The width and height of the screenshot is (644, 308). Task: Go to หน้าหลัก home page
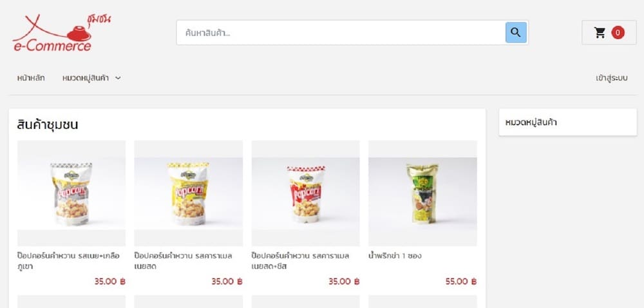coord(31,78)
